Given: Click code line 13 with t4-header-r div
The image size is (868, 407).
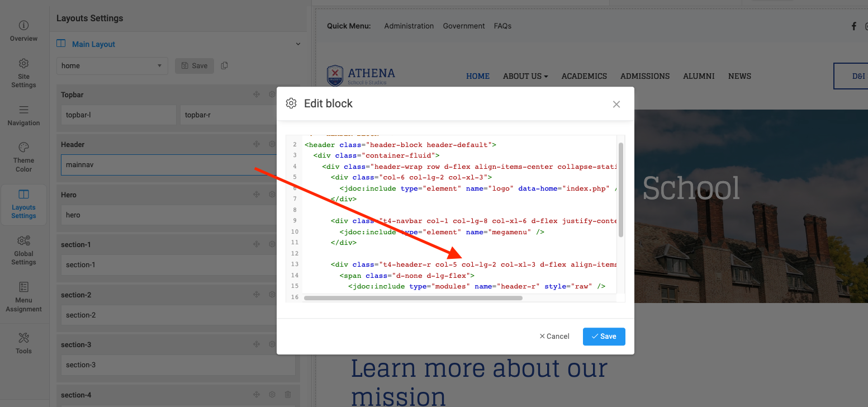Looking at the screenshot, I should (x=473, y=264).
